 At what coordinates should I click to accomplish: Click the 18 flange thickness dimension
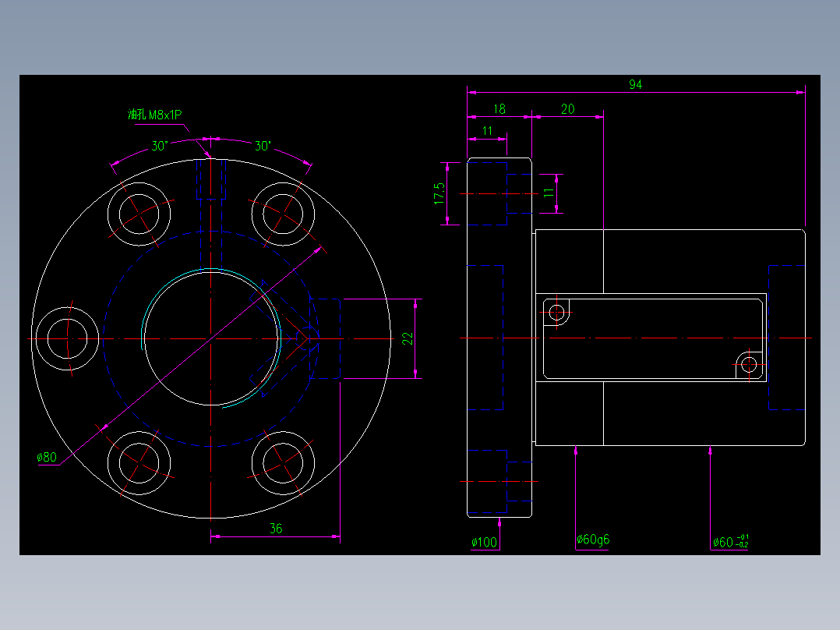[499, 109]
